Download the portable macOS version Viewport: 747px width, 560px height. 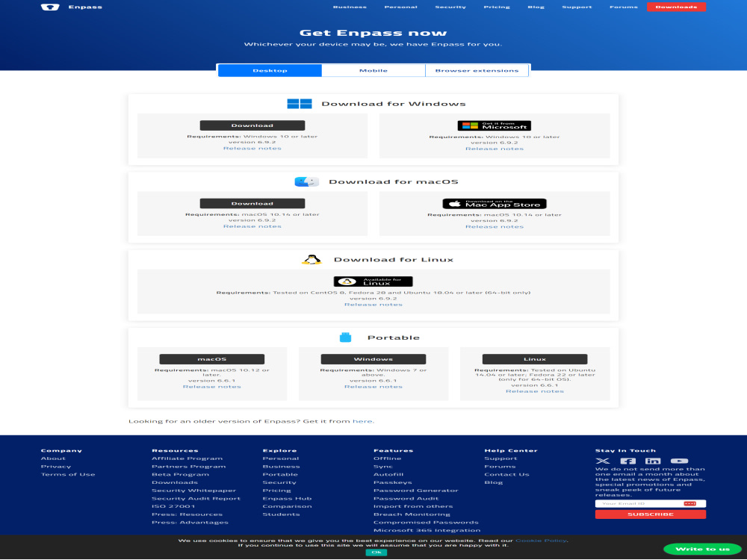[211, 359]
